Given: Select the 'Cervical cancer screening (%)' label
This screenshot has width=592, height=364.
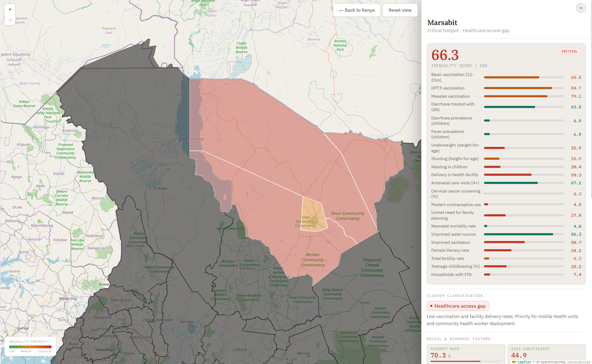Looking at the screenshot, I should [x=456, y=194].
